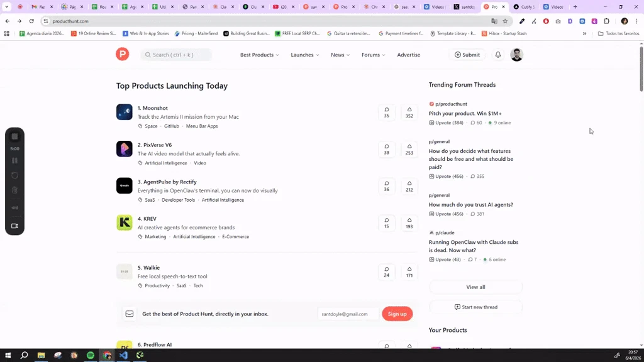
Task: Open Pitch your product. Win $1M+ thread
Action: click(x=465, y=113)
